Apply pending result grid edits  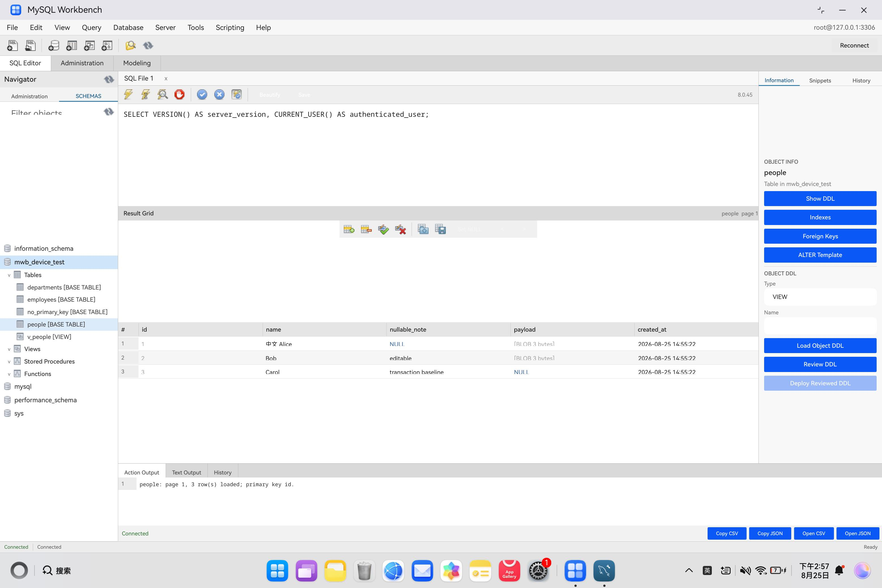[383, 229]
